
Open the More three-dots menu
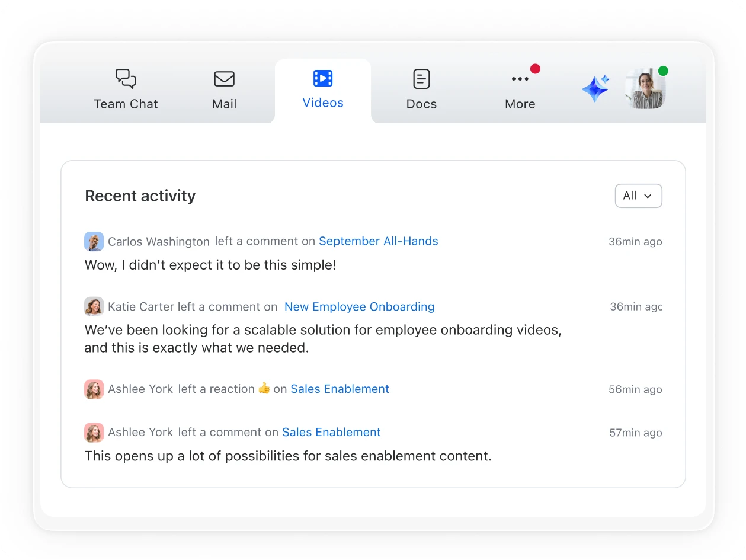click(520, 79)
